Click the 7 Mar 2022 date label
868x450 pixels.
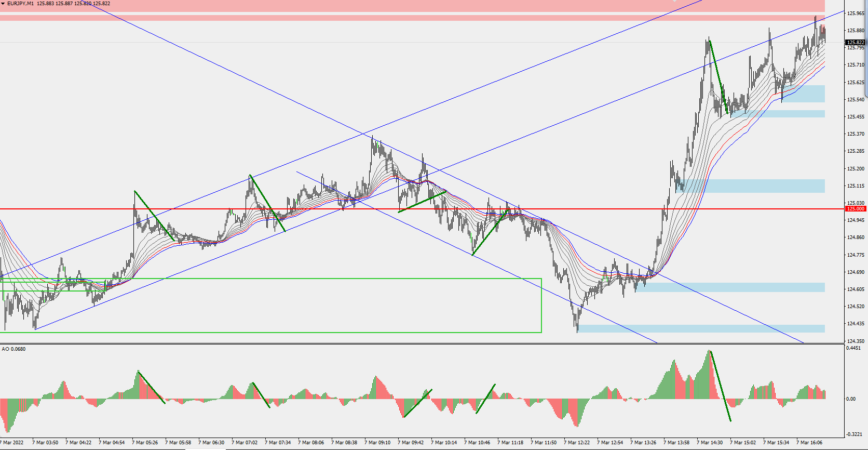(x=11, y=443)
